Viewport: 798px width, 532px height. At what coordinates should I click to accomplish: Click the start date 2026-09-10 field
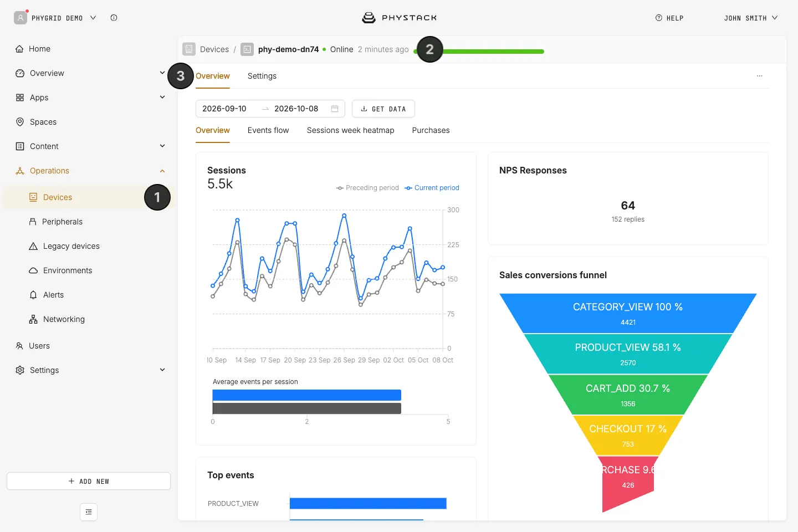coord(224,109)
